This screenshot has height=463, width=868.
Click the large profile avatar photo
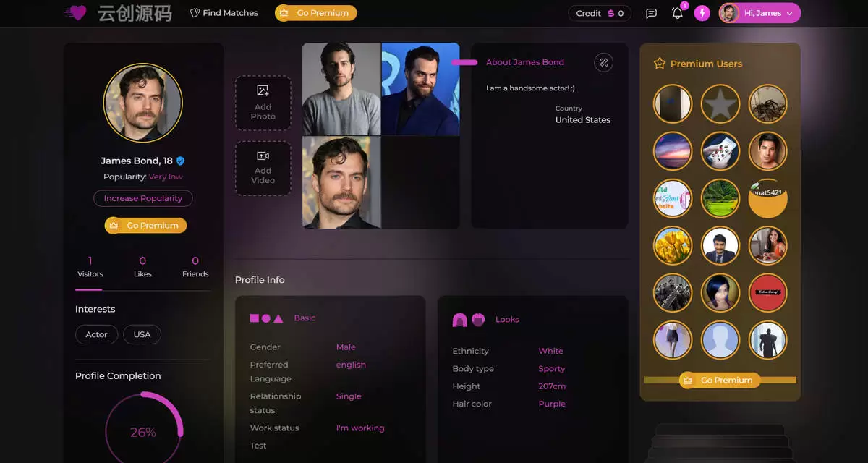pos(143,103)
